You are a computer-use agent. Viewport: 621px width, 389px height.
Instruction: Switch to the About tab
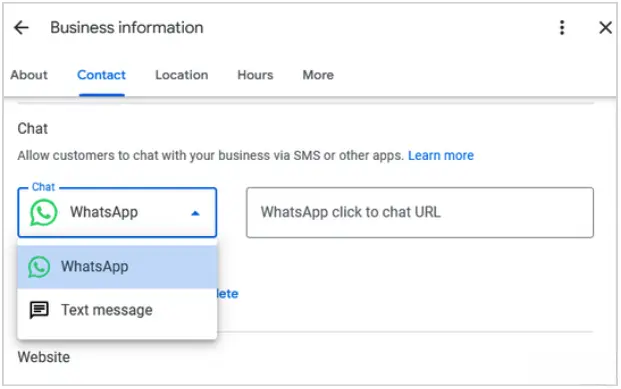click(29, 75)
